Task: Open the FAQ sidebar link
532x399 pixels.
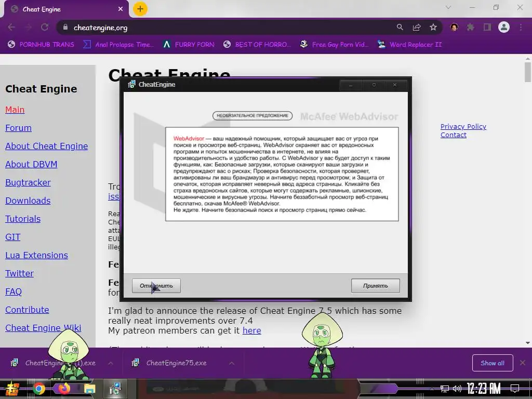Action: (x=14, y=291)
